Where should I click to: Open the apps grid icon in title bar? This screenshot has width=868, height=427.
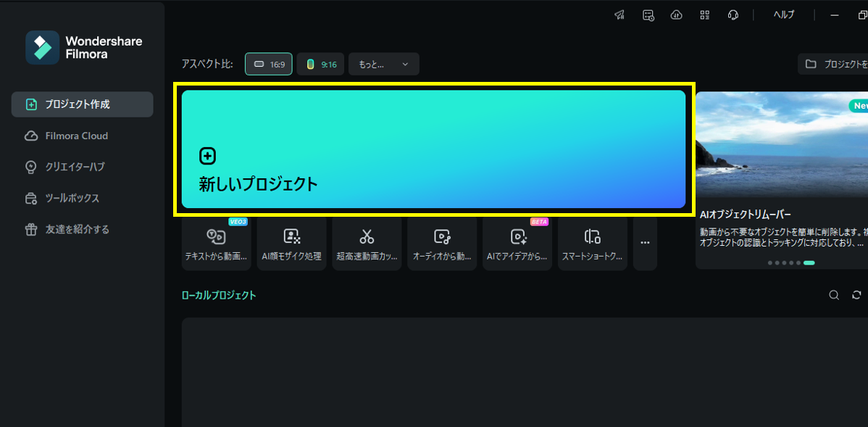coord(704,14)
